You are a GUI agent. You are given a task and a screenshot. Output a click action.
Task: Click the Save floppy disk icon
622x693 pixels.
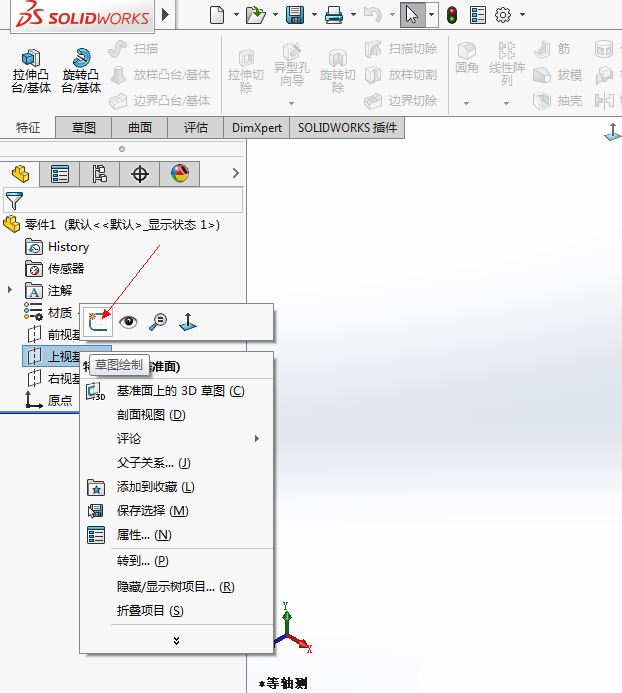295,15
